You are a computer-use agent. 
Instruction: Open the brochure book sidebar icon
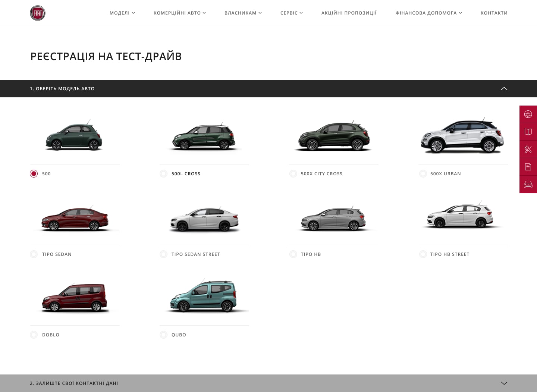tap(528, 132)
